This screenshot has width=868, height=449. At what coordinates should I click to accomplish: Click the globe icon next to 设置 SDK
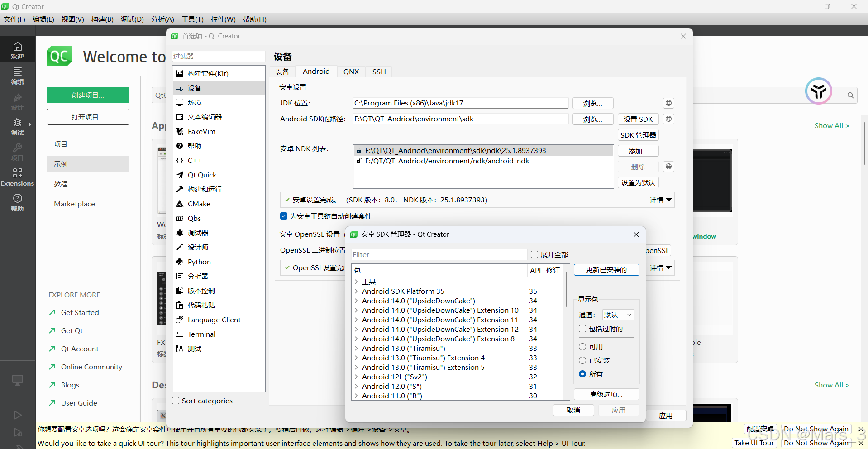668,119
